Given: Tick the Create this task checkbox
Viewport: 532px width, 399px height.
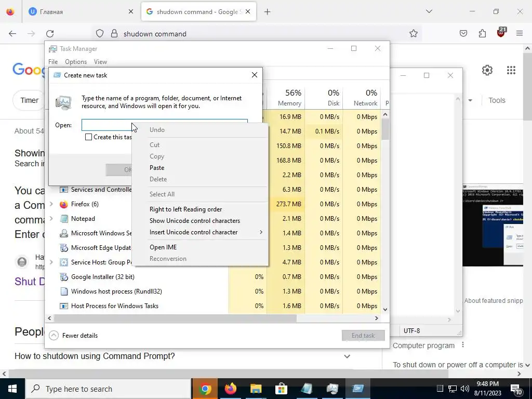Looking at the screenshot, I should point(88,137).
